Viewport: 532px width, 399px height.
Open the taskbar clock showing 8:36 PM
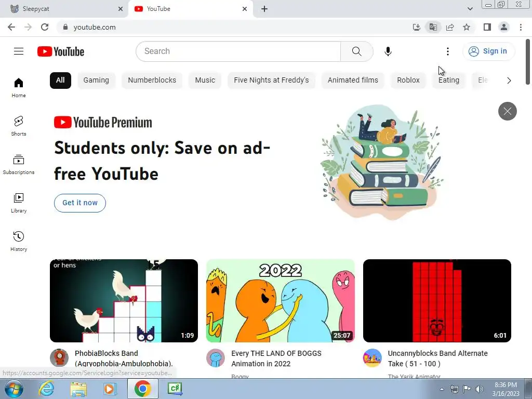click(506, 389)
